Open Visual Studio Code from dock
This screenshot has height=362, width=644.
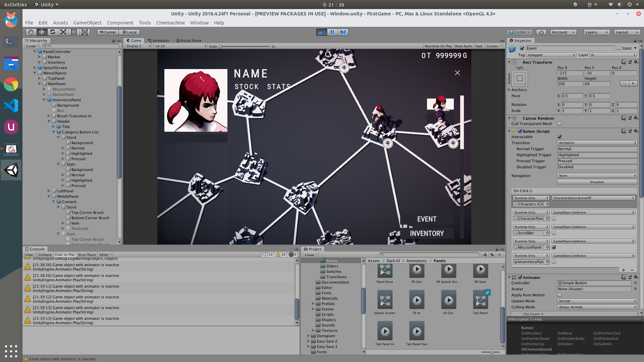pos(11,106)
